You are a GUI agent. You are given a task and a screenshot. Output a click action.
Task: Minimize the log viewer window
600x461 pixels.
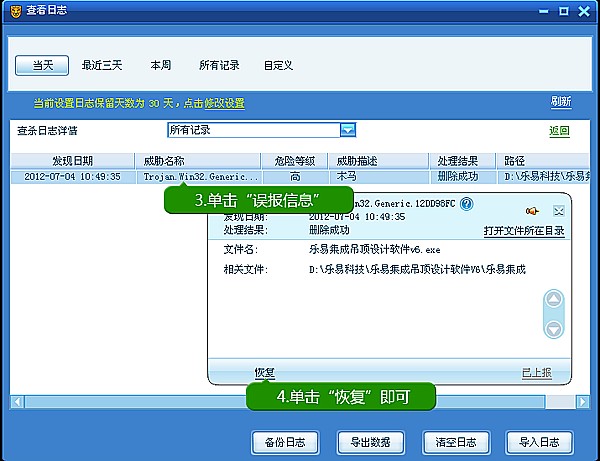542,11
